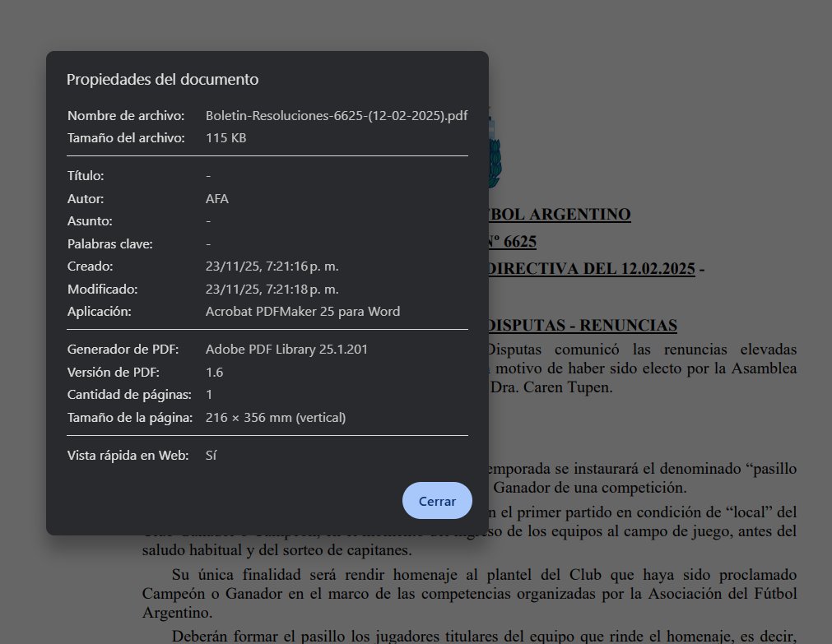Click the Tamaño de la página label

tap(129, 418)
